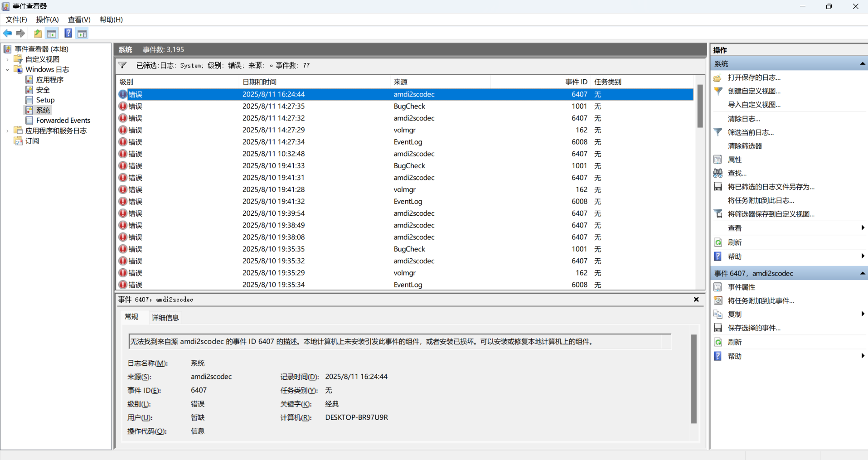Sort by the 级别 column header
Viewport: 868px width, 460px height.
178,82
